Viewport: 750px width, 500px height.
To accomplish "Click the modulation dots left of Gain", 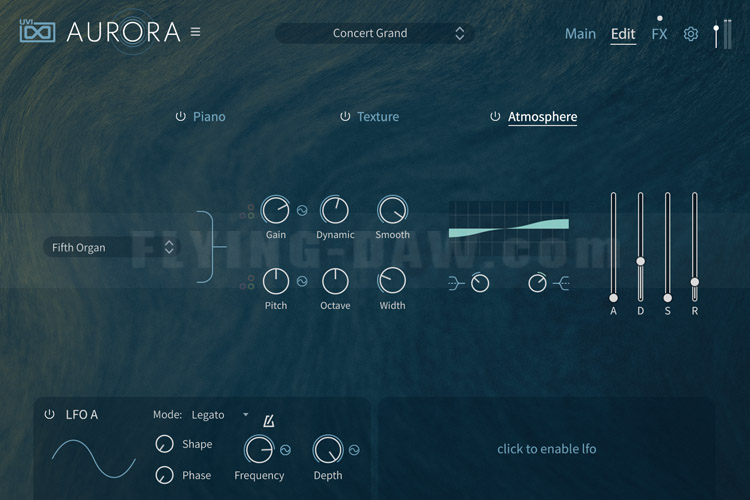I will pyautogui.click(x=247, y=211).
